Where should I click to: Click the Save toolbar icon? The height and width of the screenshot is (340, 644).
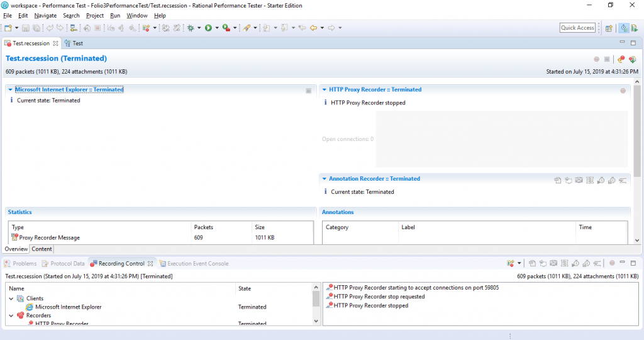[x=25, y=28]
